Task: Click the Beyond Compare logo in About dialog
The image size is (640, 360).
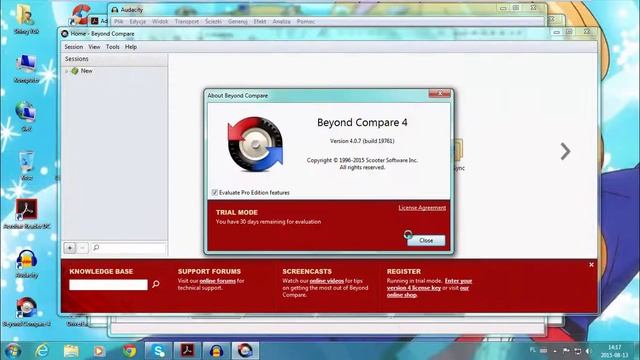Action: click(255, 144)
